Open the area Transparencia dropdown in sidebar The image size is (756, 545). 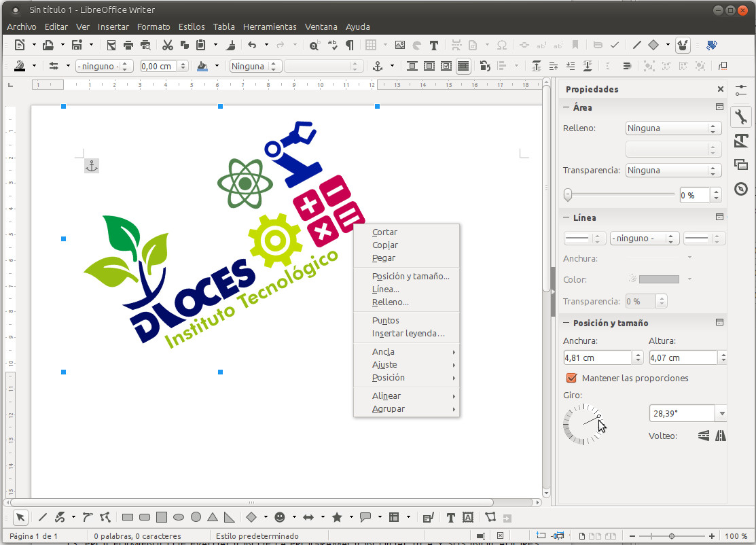click(x=673, y=171)
